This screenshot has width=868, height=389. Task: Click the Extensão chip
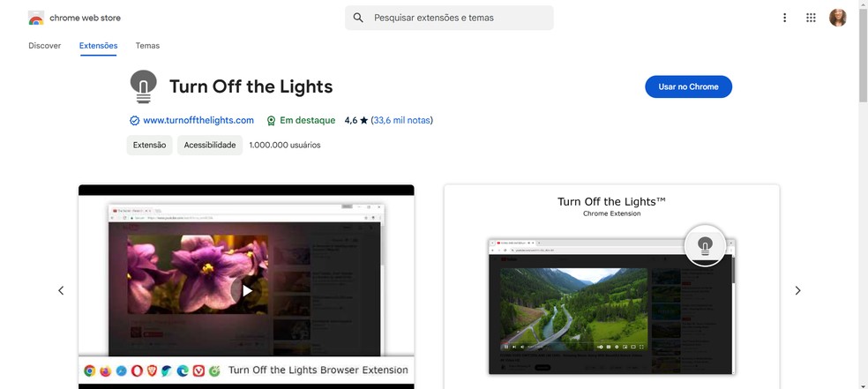(x=149, y=145)
